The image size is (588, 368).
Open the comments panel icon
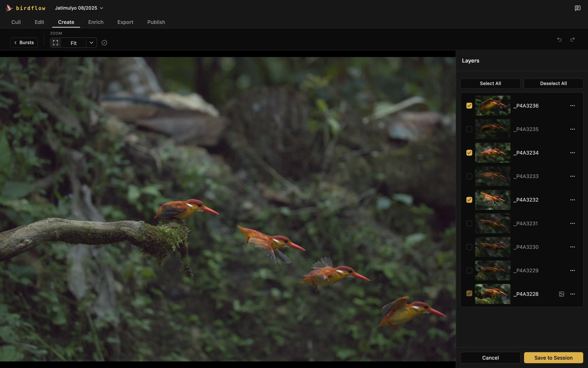[578, 8]
